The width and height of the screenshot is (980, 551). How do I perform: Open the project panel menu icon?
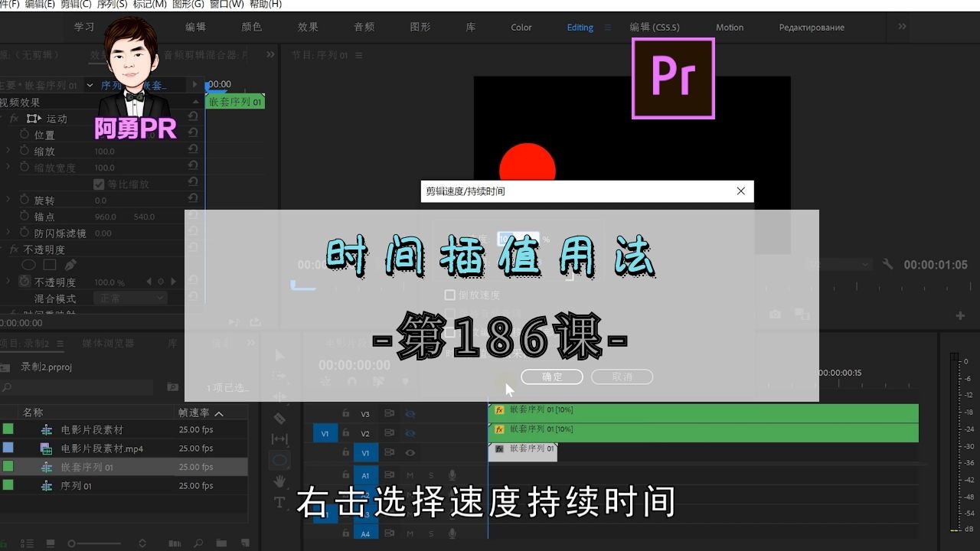tap(60, 344)
